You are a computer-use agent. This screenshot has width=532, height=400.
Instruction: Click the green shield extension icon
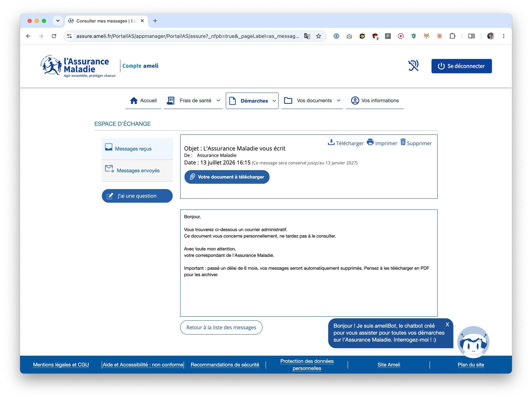(x=414, y=36)
